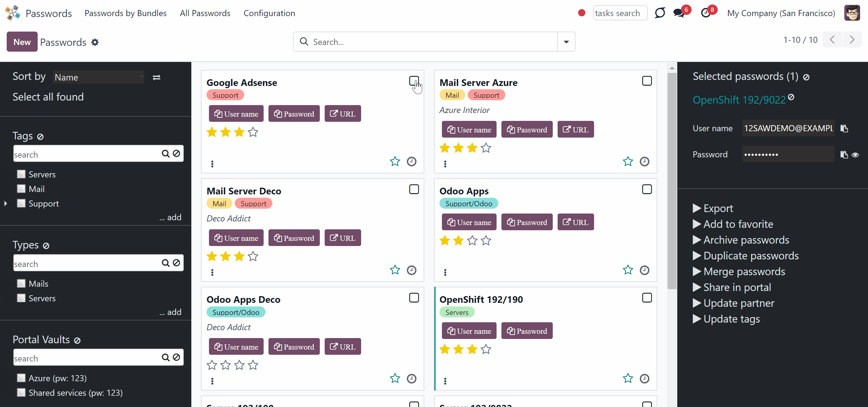Set Odoo Apps Deco rating to four stars

point(253,365)
